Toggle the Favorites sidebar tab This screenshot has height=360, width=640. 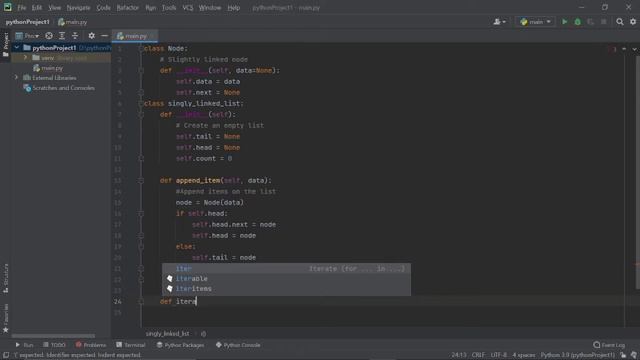[5, 318]
